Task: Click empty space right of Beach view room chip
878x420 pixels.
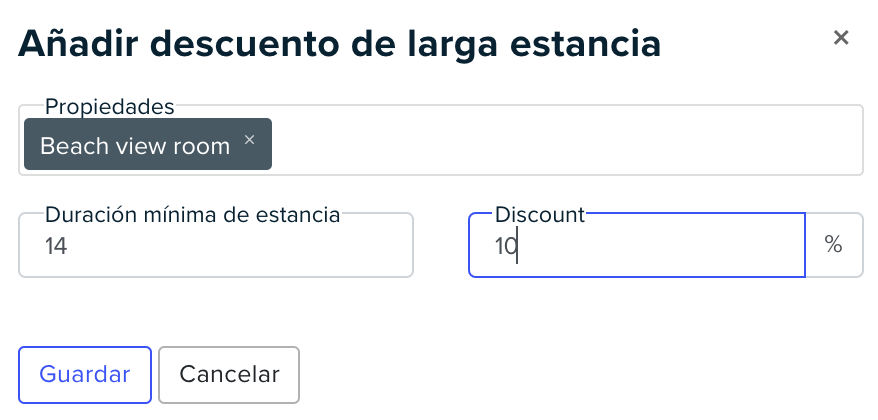Action: pos(566,144)
